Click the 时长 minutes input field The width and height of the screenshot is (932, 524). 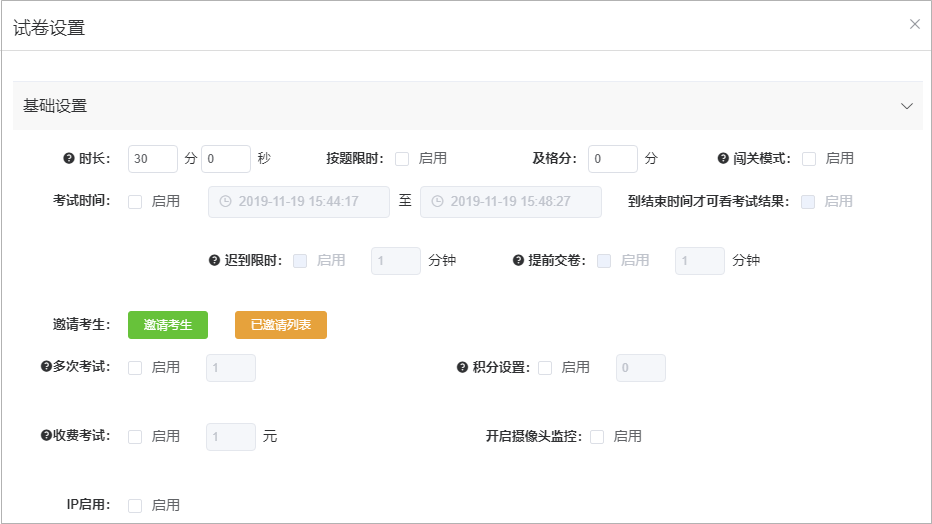pos(153,159)
